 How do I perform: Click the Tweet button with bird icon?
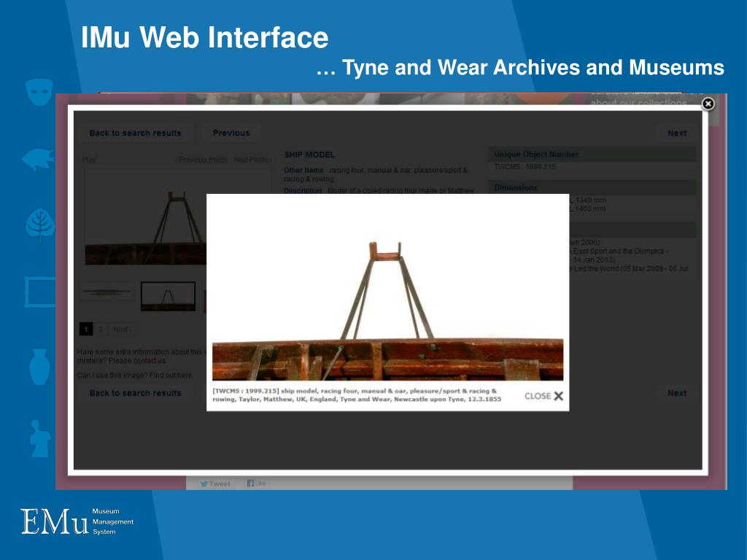215,483
